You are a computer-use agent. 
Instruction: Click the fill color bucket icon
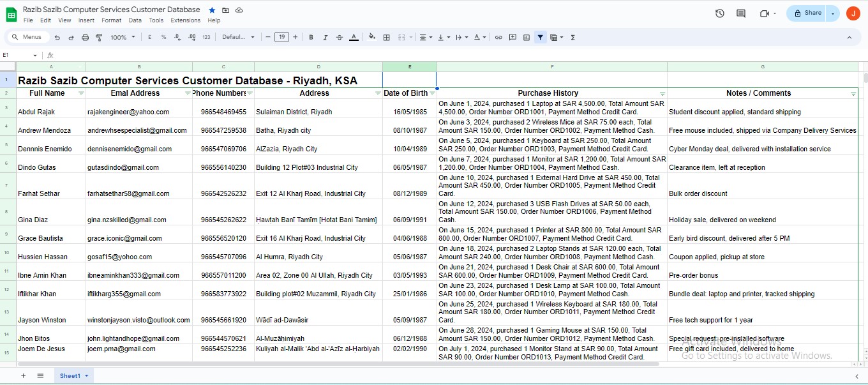pos(372,37)
